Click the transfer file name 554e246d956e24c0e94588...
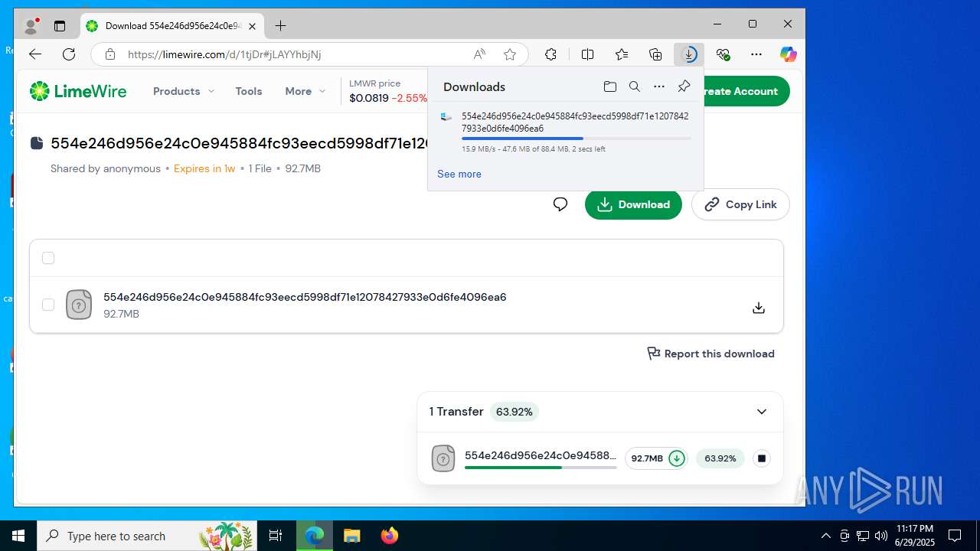The image size is (980, 551). [541, 455]
